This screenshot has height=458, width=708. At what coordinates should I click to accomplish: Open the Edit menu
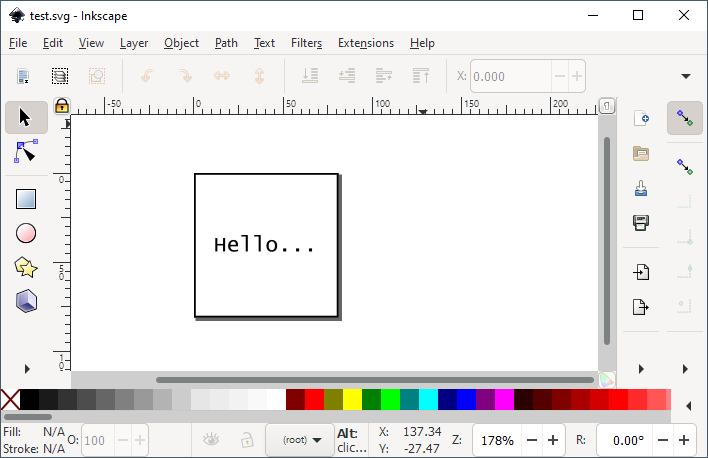[x=53, y=43]
